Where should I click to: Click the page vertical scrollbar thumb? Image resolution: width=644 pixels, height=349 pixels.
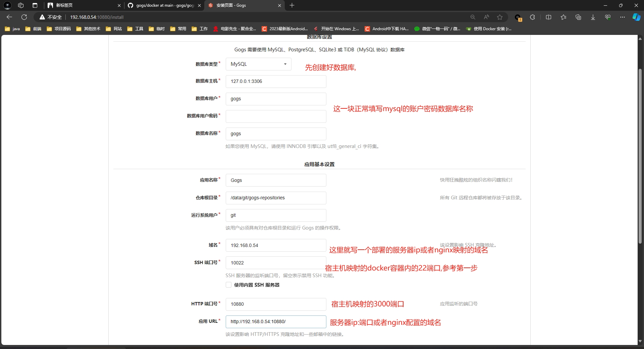coord(640,156)
